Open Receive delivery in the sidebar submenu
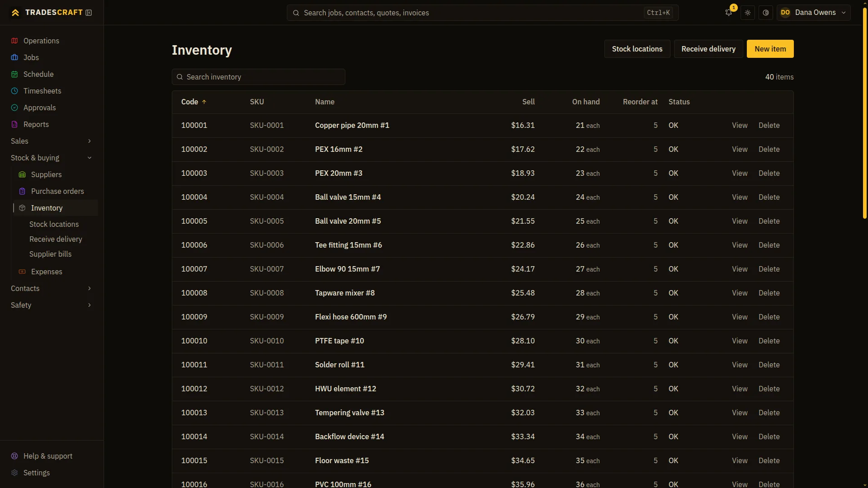 [x=56, y=239]
